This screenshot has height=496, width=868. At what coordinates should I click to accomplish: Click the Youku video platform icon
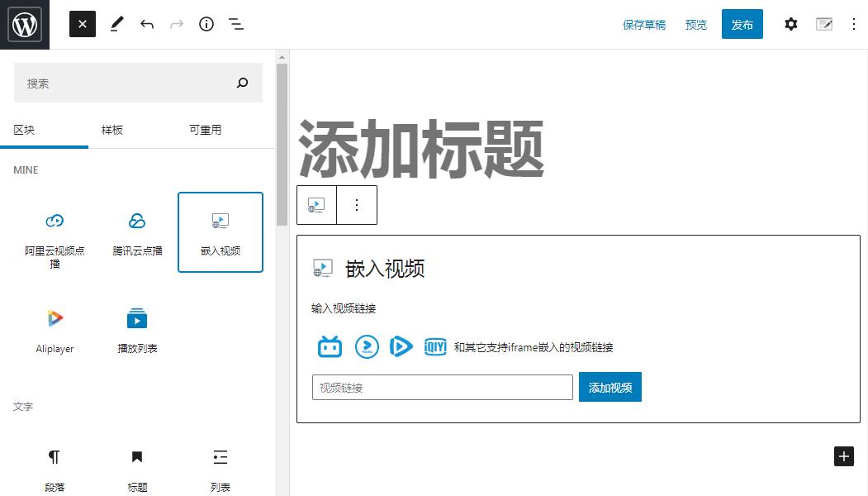pyautogui.click(x=367, y=347)
